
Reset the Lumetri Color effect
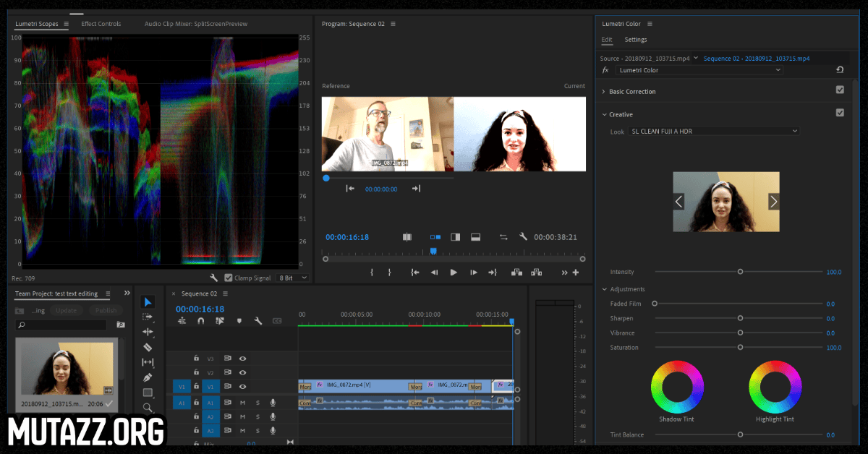pyautogui.click(x=839, y=70)
